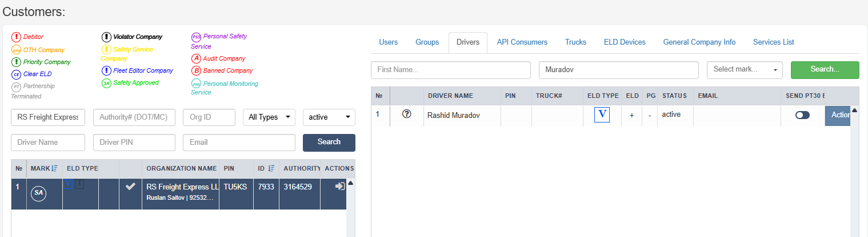This screenshot has width=868, height=237.
Task: Open the active status dropdown
Action: coord(329,117)
